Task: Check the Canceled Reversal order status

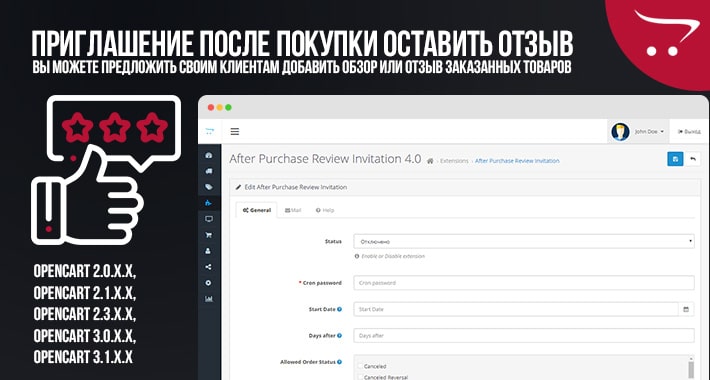Action: pos(360,377)
